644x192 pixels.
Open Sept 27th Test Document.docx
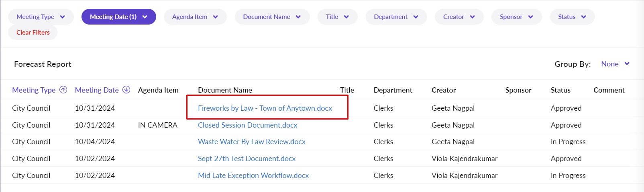[247, 159]
